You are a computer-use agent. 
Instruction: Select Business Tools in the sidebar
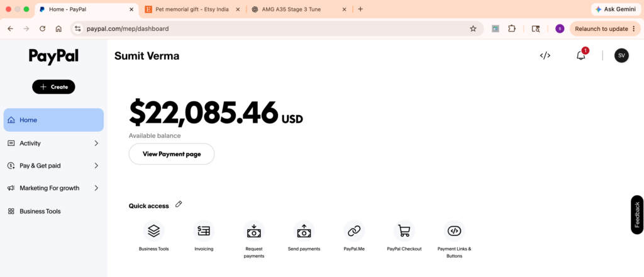click(53, 212)
